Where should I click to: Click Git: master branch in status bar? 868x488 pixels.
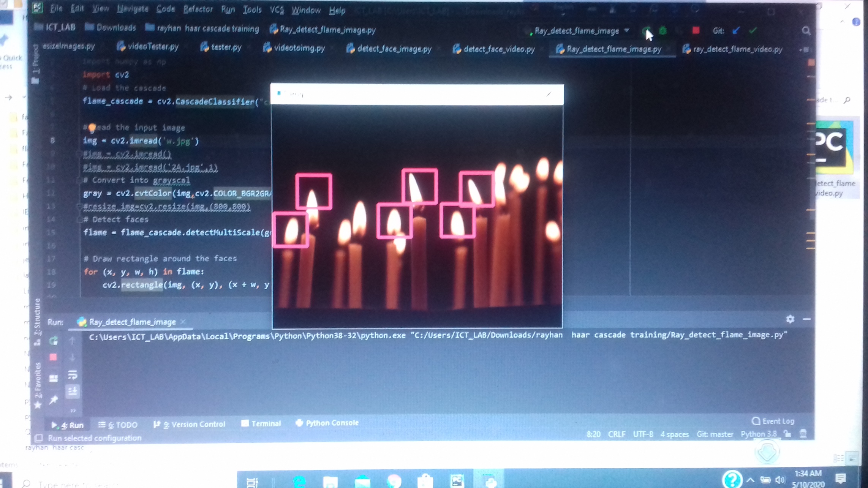click(715, 434)
